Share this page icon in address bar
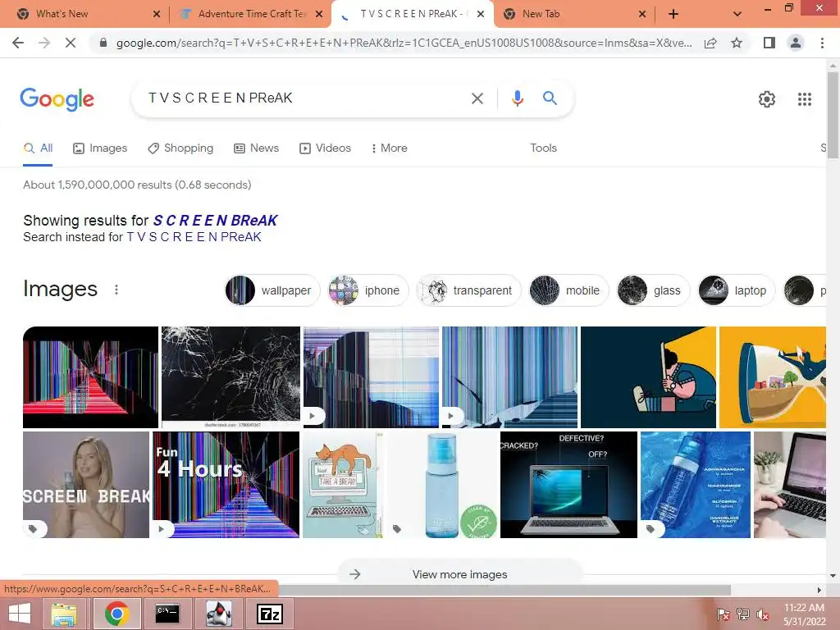The image size is (840, 630). pyautogui.click(x=710, y=43)
